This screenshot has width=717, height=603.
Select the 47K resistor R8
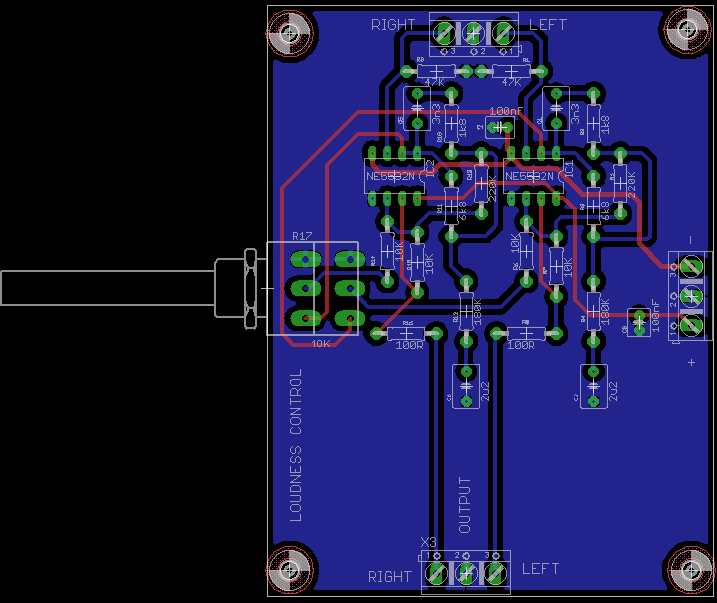click(436, 71)
